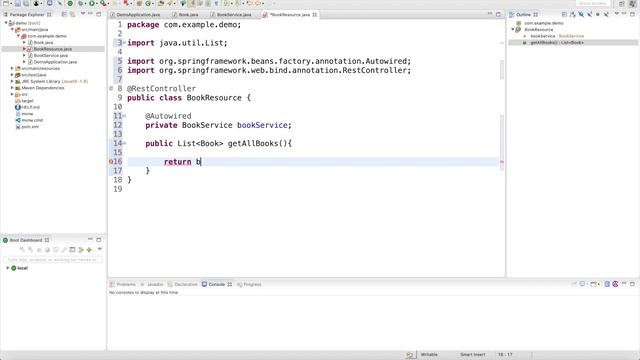This screenshot has height=360, width=640.
Task: Collapse the com.example.demo package node
Action: click(18, 36)
